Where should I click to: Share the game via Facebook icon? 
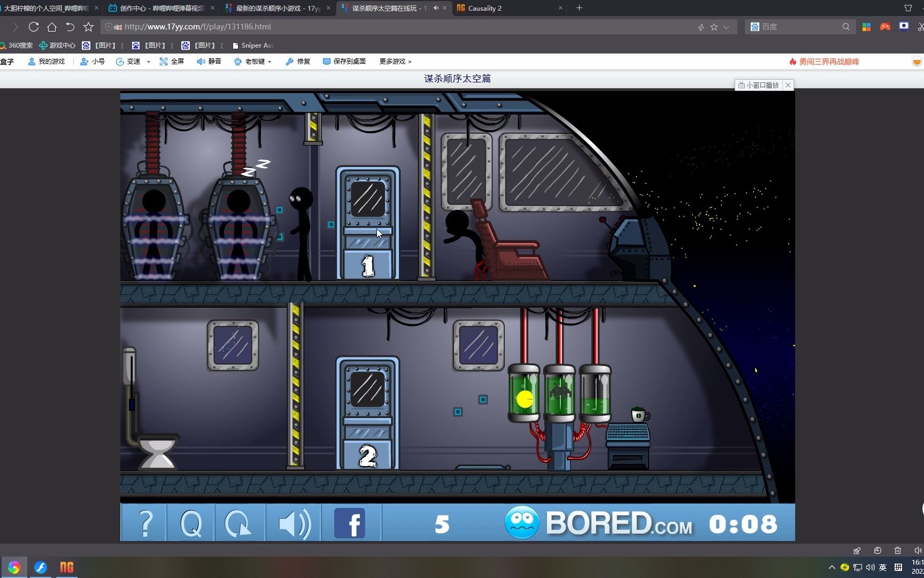[x=350, y=523]
